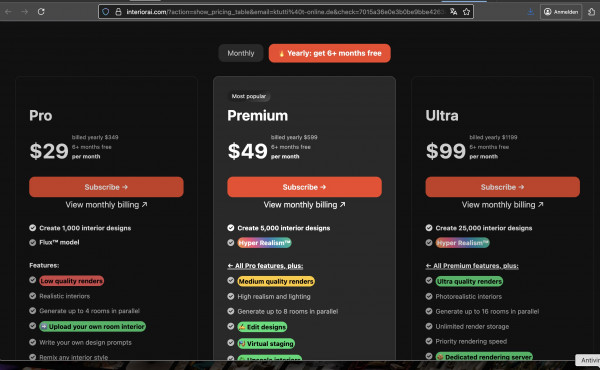600x370 pixels.
Task: Click Premium's Hyper Realism badge
Action: click(x=264, y=243)
